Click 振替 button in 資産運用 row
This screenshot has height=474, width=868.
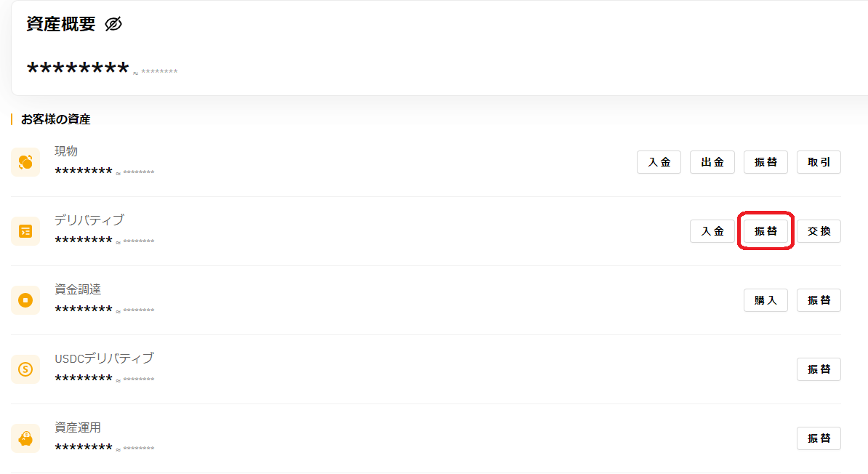pyautogui.click(x=819, y=438)
